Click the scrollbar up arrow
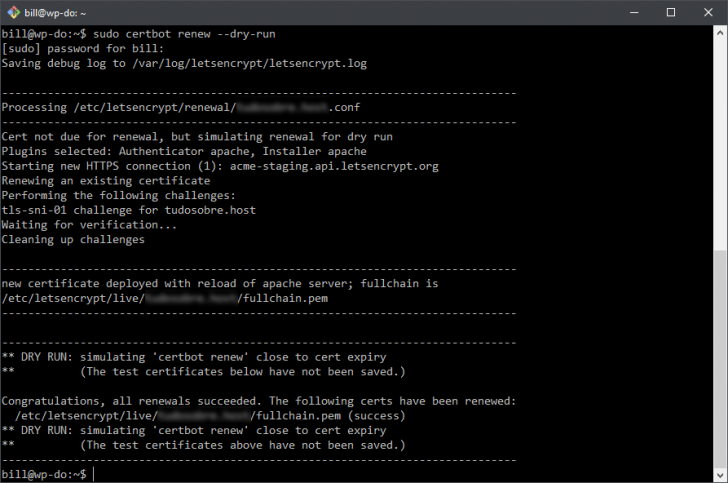728x483 pixels. tap(719, 32)
